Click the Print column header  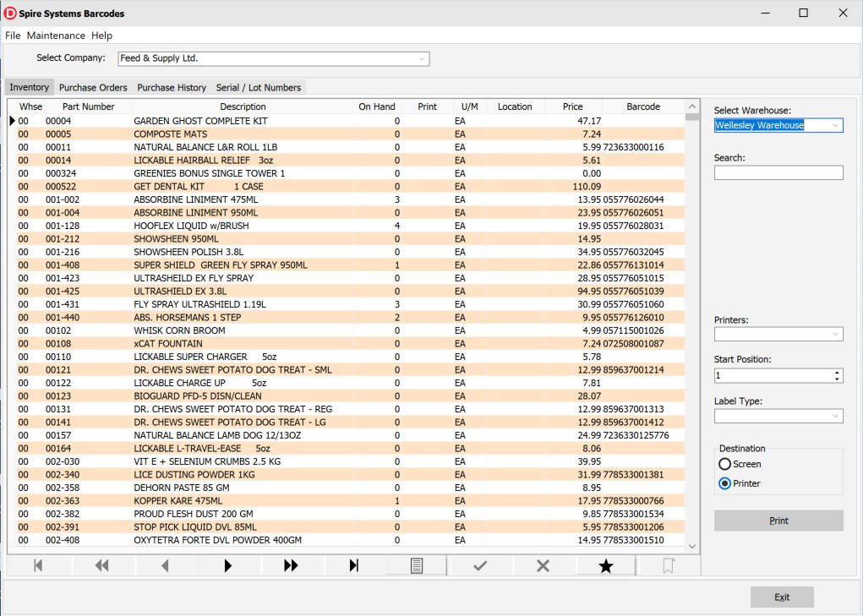point(427,106)
